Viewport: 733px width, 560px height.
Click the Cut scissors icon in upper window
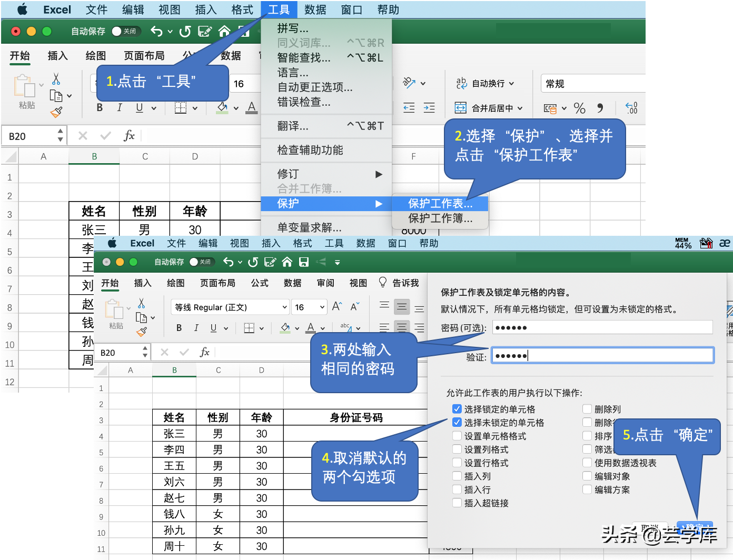(x=56, y=79)
